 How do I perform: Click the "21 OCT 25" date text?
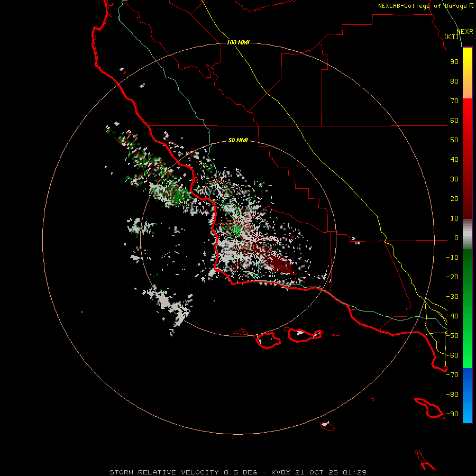click(317, 472)
